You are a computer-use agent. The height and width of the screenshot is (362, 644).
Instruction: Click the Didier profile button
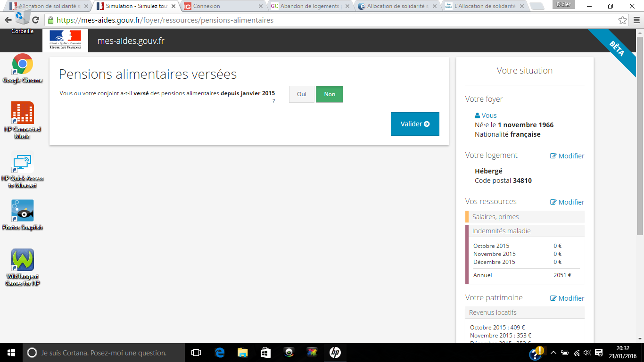[x=563, y=4]
